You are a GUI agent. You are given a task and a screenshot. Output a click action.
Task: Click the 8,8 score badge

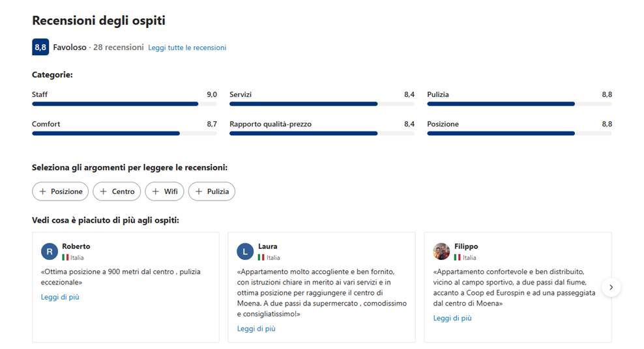click(x=40, y=47)
